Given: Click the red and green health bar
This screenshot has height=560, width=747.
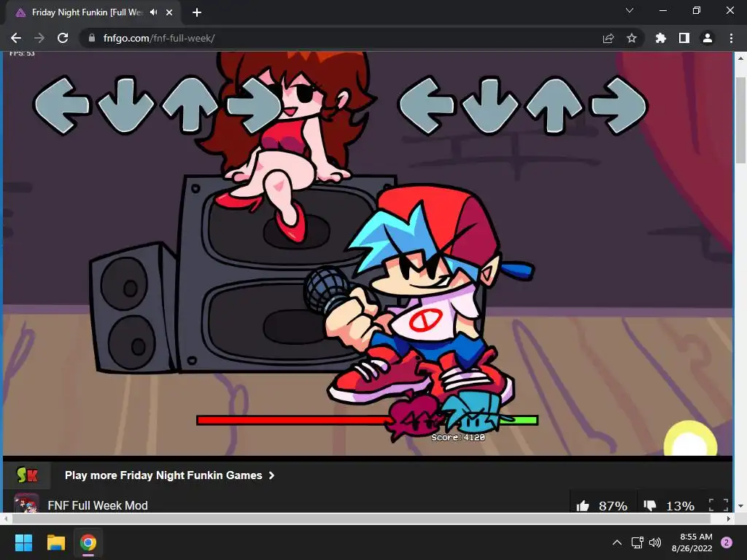Looking at the screenshot, I should pos(368,420).
